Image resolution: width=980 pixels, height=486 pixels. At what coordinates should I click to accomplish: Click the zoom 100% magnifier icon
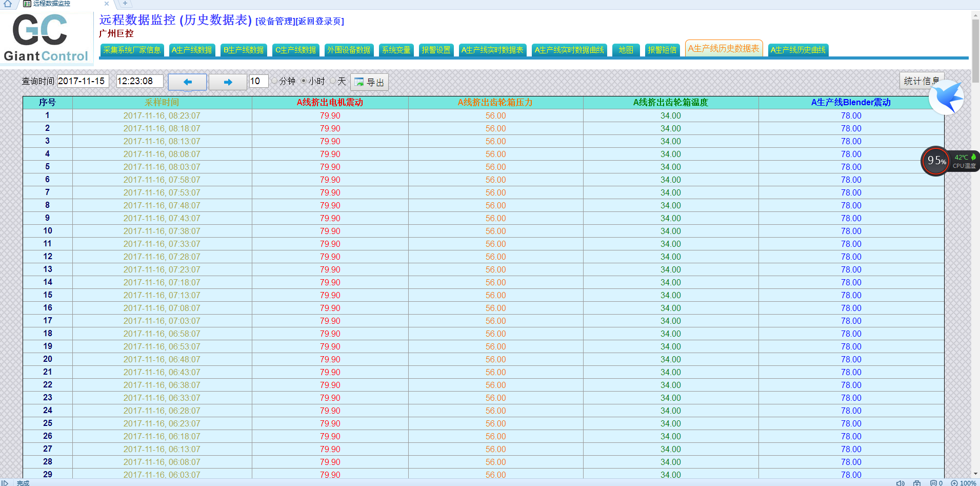point(954,483)
